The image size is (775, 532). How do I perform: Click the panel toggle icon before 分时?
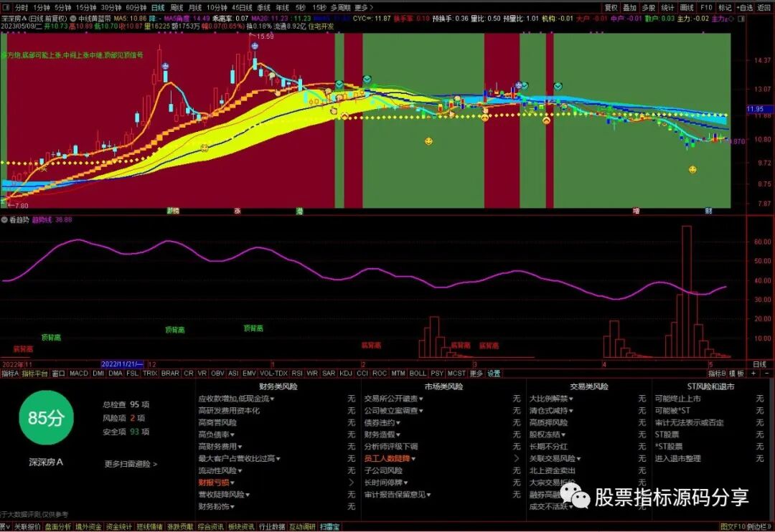coord(7,7)
